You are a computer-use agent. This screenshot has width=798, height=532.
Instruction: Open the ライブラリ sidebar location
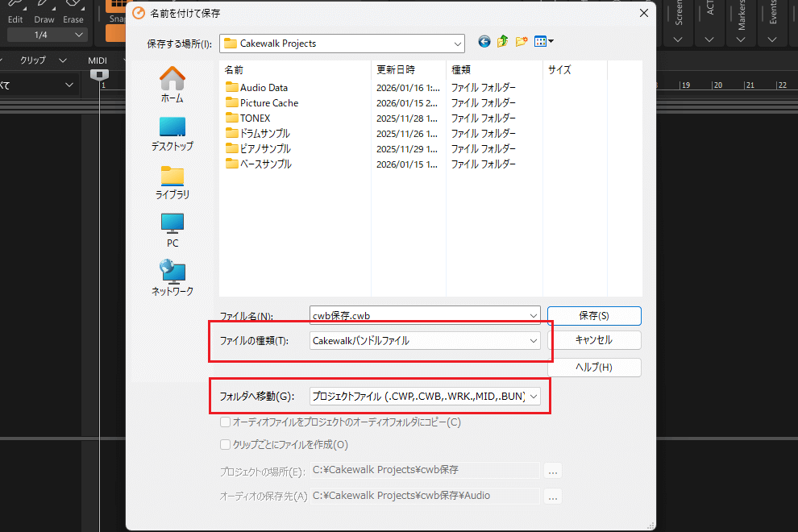172,182
